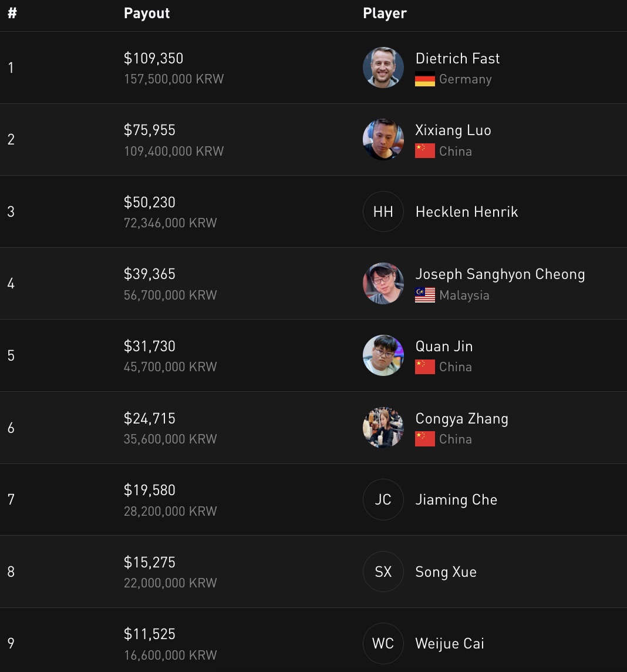Viewport: 627px width, 672px height.
Task: Click the WC initials avatar
Action: tap(383, 643)
